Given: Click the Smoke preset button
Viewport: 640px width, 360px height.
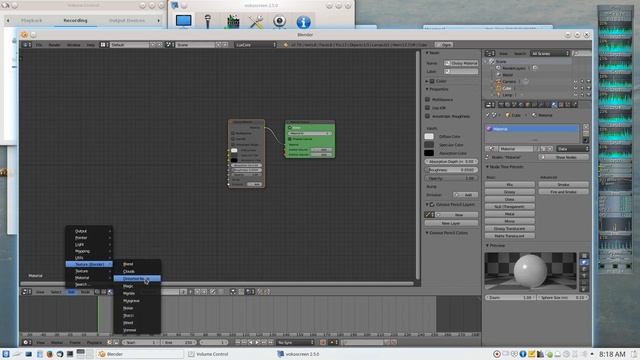Looking at the screenshot, I should pos(563,184).
